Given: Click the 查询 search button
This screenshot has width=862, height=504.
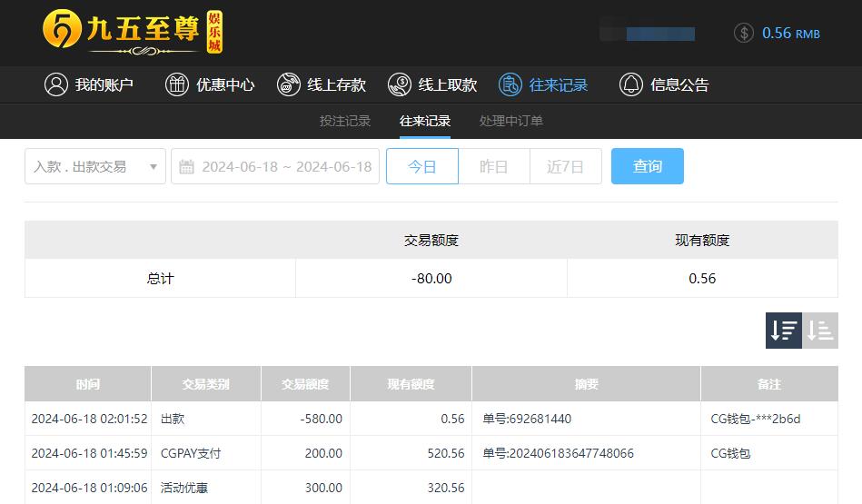Looking at the screenshot, I should pos(648,166).
